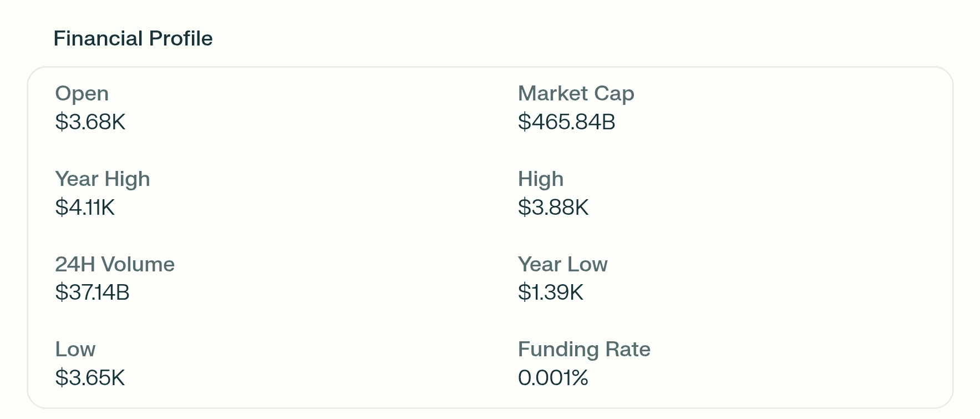Select the Year High label
Image resolution: width=980 pixels, height=419 pixels.
coord(103,179)
